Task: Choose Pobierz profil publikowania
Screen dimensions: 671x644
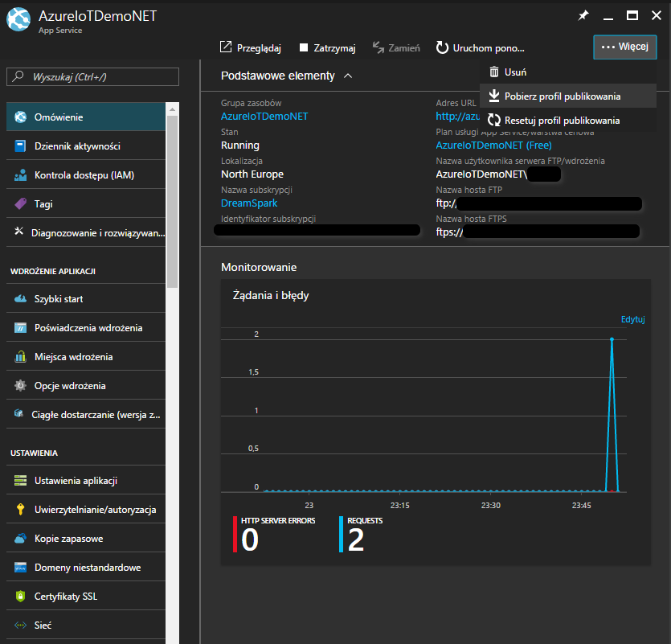Action: tap(568, 96)
